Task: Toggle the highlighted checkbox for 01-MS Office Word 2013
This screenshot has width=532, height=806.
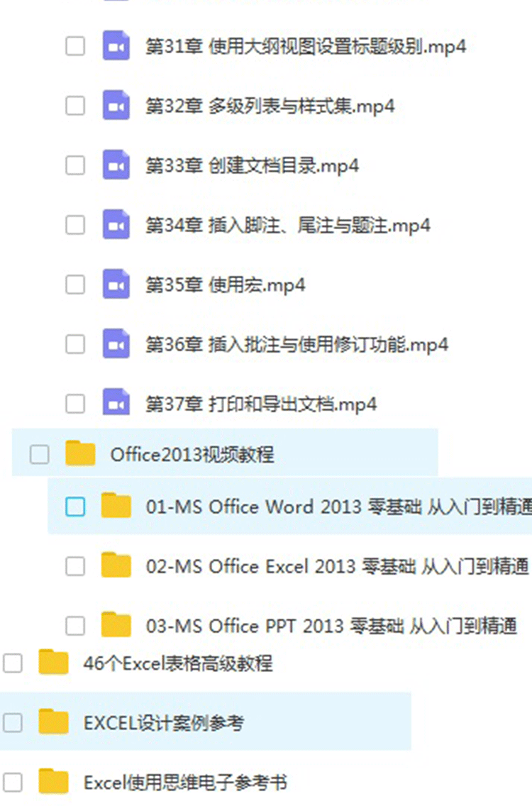Action: click(75, 507)
